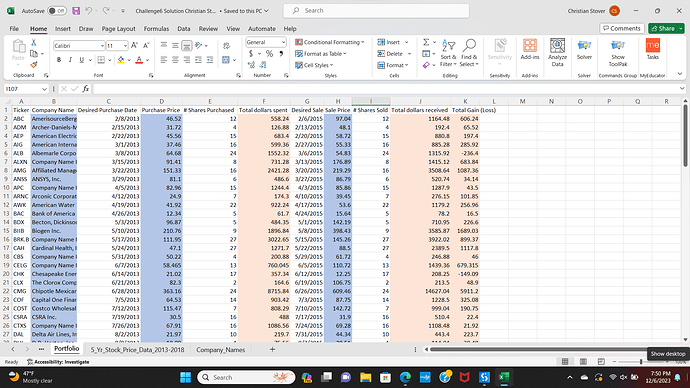The height and width of the screenshot is (388, 690).
Task: Click the Insert cells button
Action: (x=389, y=42)
